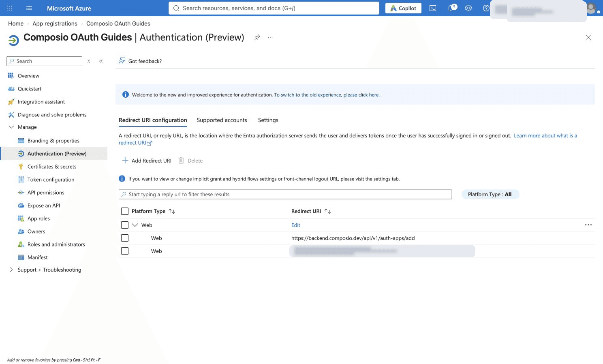The height and width of the screenshot is (364, 603).
Task: Collapse the sidebar with the double chevron
Action: point(101,61)
